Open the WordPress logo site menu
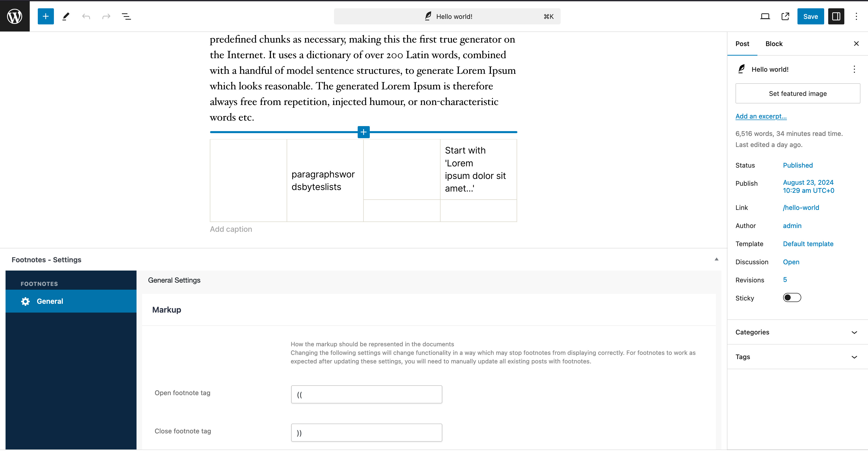Screen dimensions: 868x452 [x=15, y=16]
